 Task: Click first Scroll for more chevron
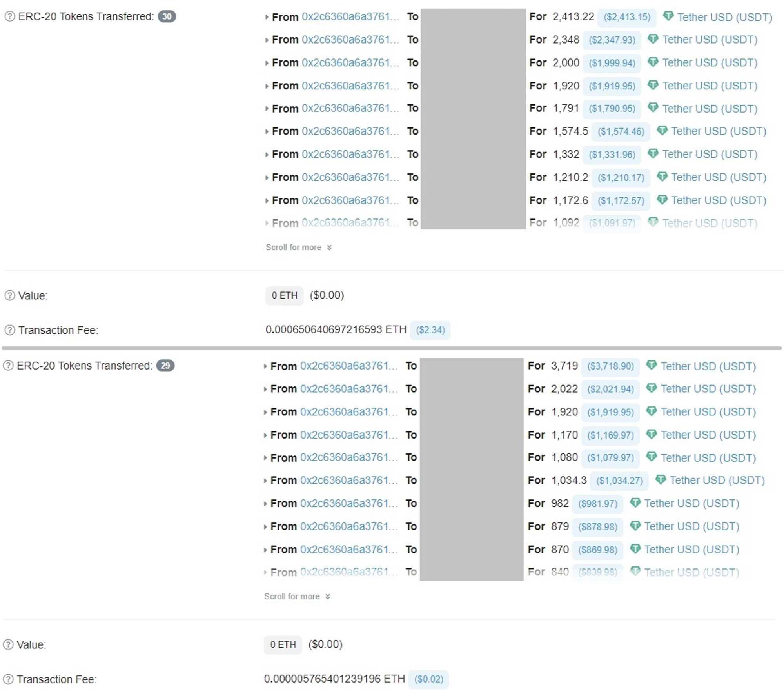pyautogui.click(x=329, y=248)
